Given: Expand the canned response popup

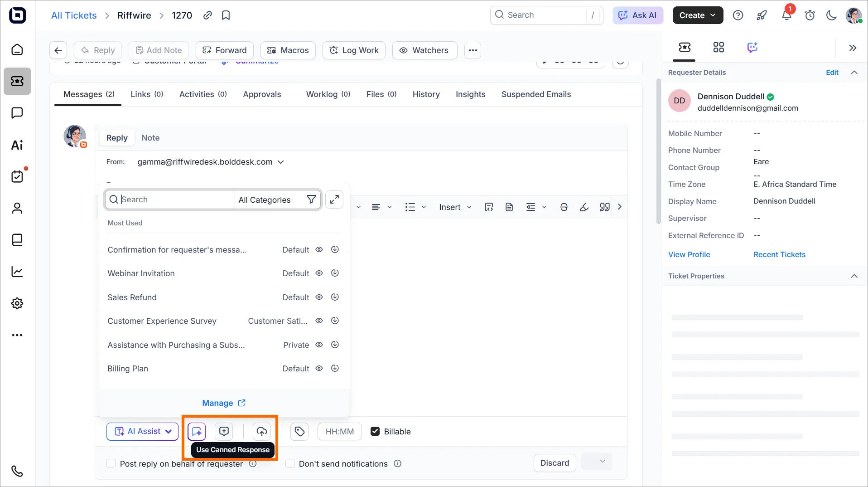Looking at the screenshot, I should (x=334, y=200).
